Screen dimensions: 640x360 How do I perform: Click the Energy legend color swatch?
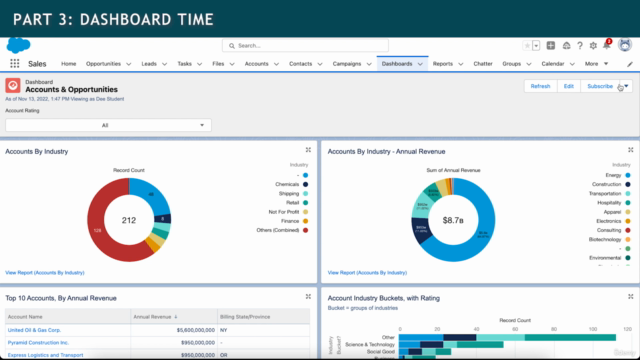tap(628, 175)
